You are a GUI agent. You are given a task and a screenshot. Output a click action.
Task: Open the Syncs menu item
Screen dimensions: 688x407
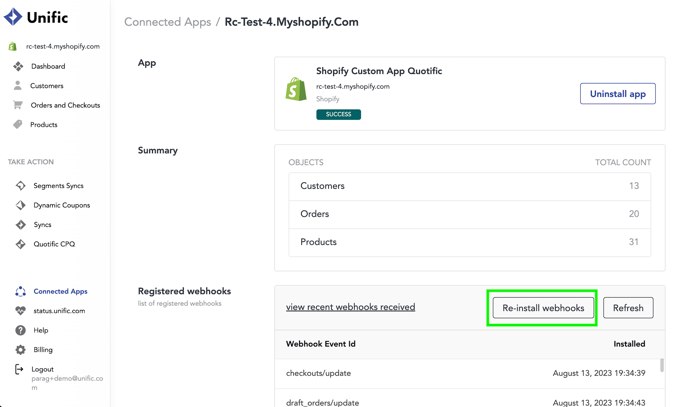pyautogui.click(x=43, y=225)
